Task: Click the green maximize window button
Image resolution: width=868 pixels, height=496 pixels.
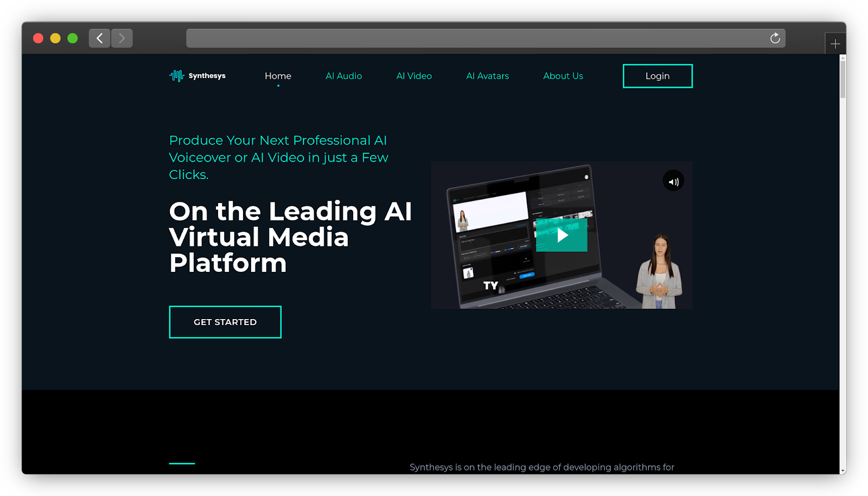Action: [x=73, y=38]
